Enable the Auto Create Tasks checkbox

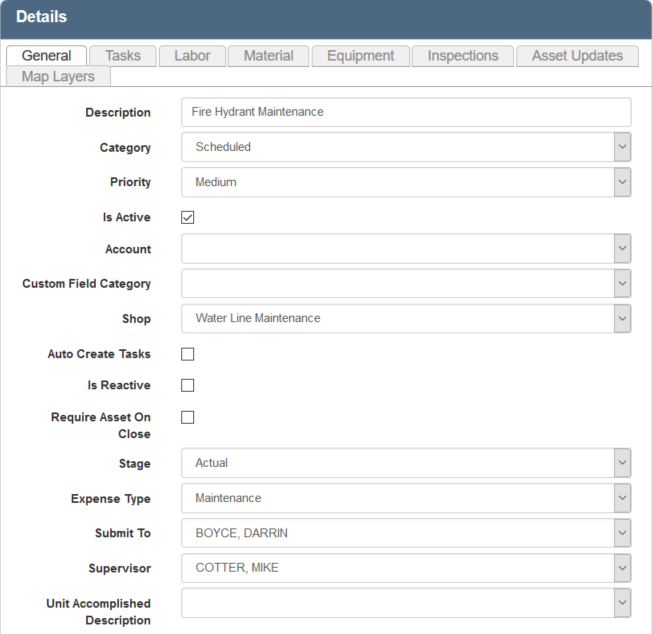187,354
